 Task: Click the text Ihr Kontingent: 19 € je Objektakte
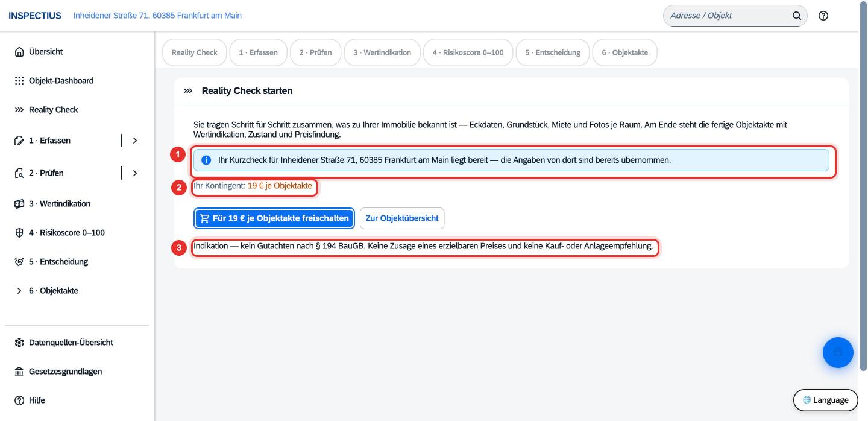coord(253,186)
